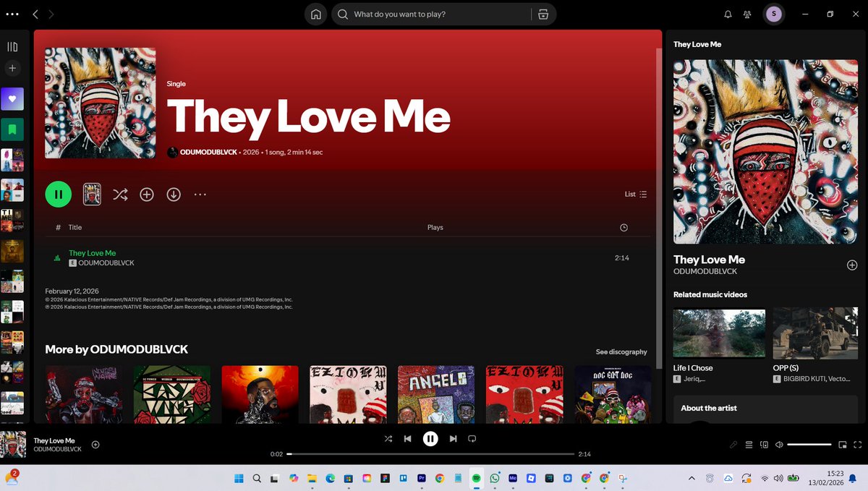
Task: Pause playback from bottom player bar
Action: tap(430, 438)
